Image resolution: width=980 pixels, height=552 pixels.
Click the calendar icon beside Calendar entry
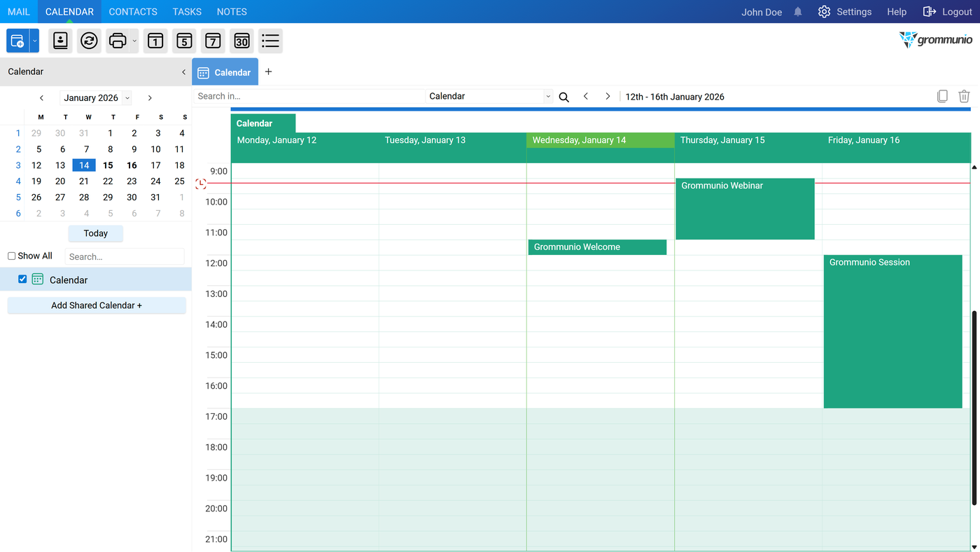pyautogui.click(x=38, y=280)
